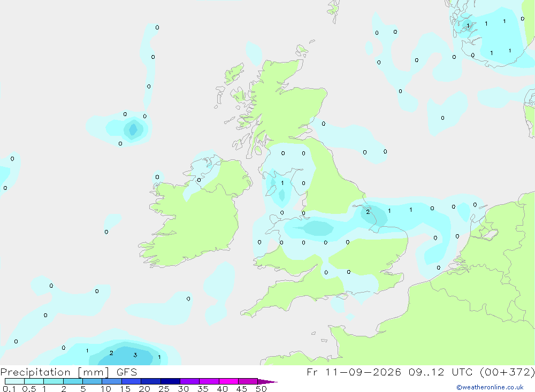Click the lightest 0.1–0.5 mm legend swatch

click(x=14, y=381)
